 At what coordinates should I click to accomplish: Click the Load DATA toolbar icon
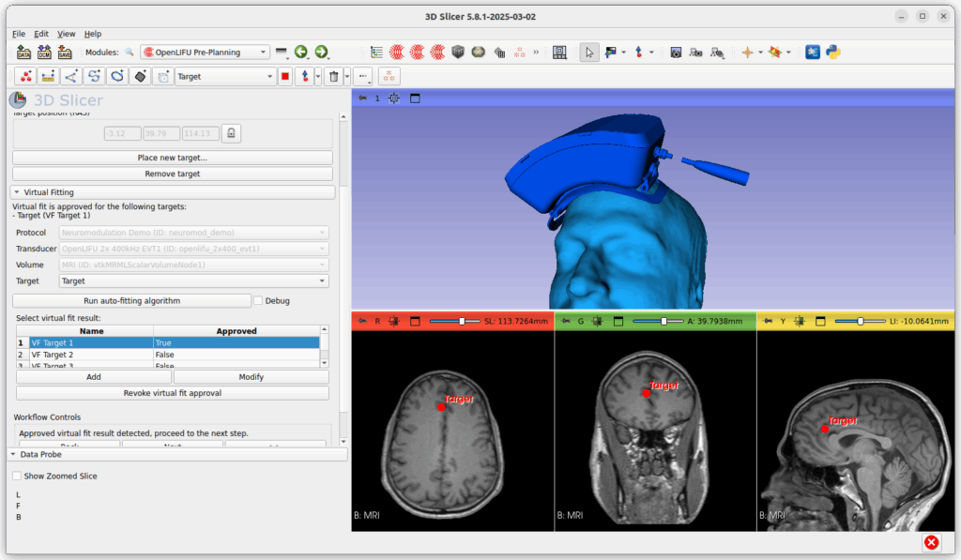click(x=23, y=53)
